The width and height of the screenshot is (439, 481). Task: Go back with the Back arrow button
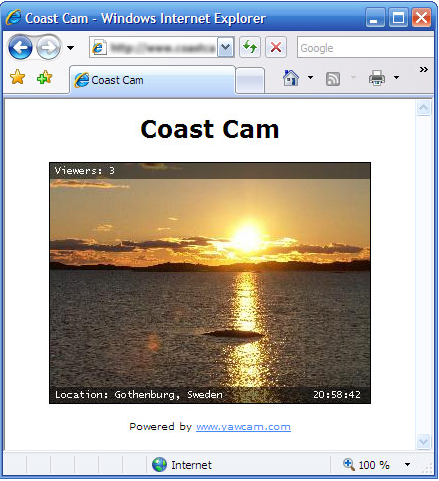pos(20,48)
